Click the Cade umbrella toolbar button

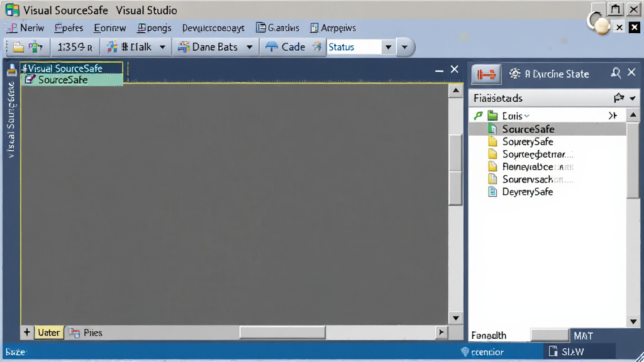[285, 47]
